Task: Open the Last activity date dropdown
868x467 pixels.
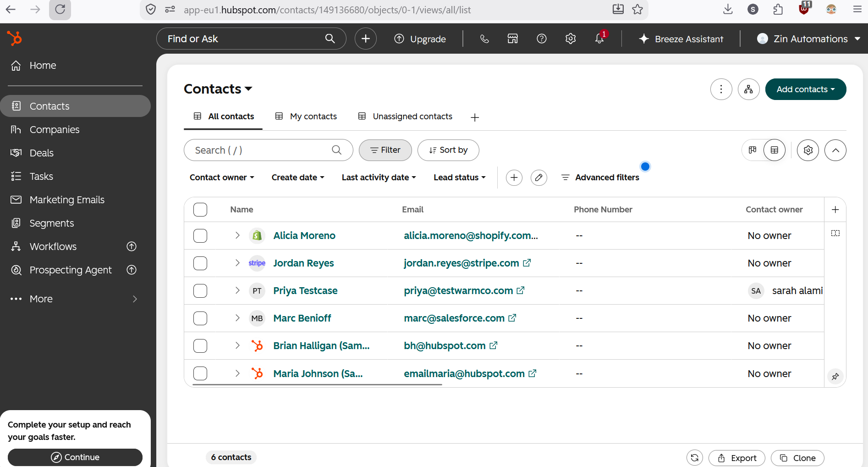Action: click(x=379, y=178)
